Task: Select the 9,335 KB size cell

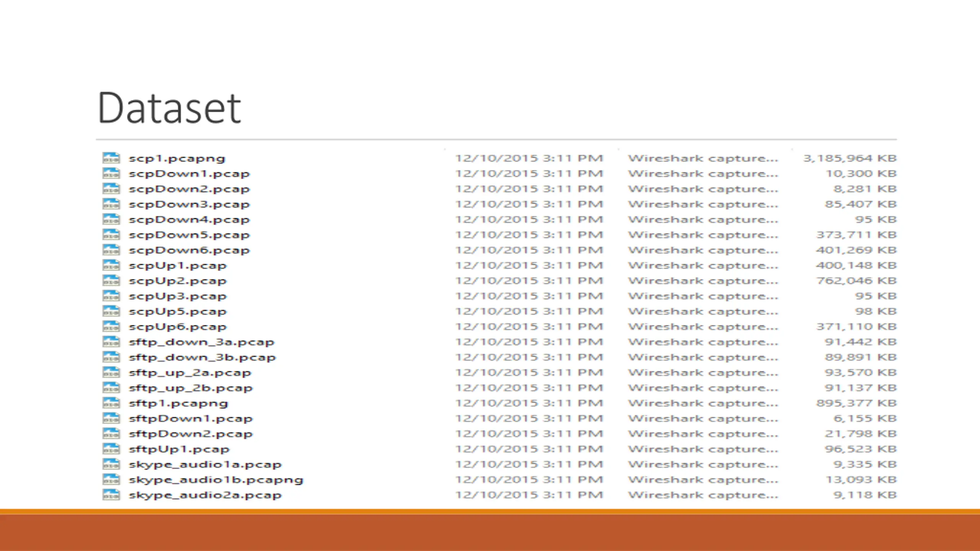Action: (865, 465)
